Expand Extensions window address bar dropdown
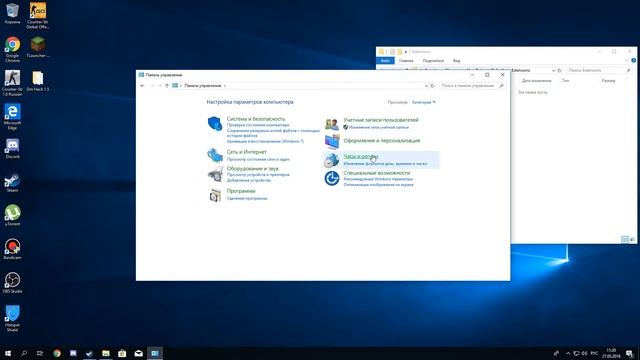 coord(553,70)
